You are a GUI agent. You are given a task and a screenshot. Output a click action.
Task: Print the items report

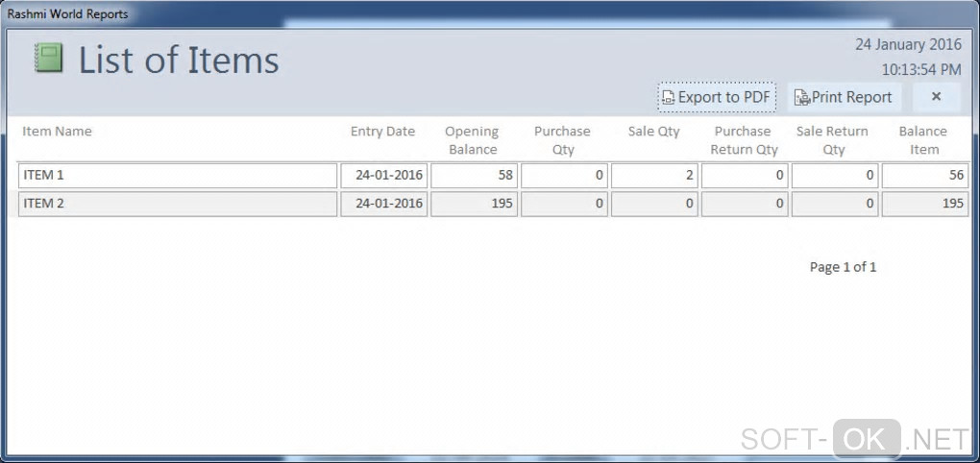pos(844,97)
